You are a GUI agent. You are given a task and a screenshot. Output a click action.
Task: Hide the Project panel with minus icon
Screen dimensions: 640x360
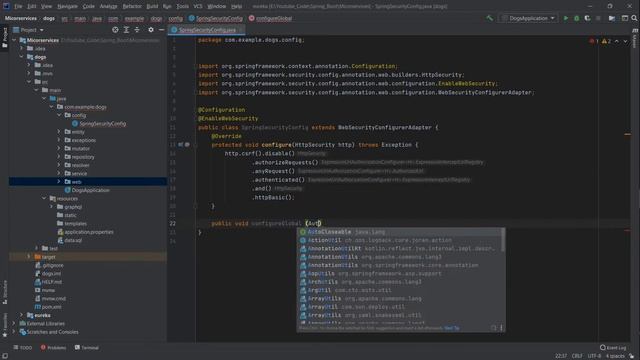[x=162, y=30]
